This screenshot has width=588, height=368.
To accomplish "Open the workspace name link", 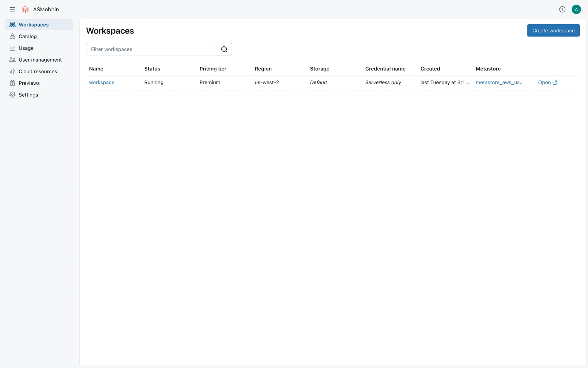I will click(x=101, y=82).
